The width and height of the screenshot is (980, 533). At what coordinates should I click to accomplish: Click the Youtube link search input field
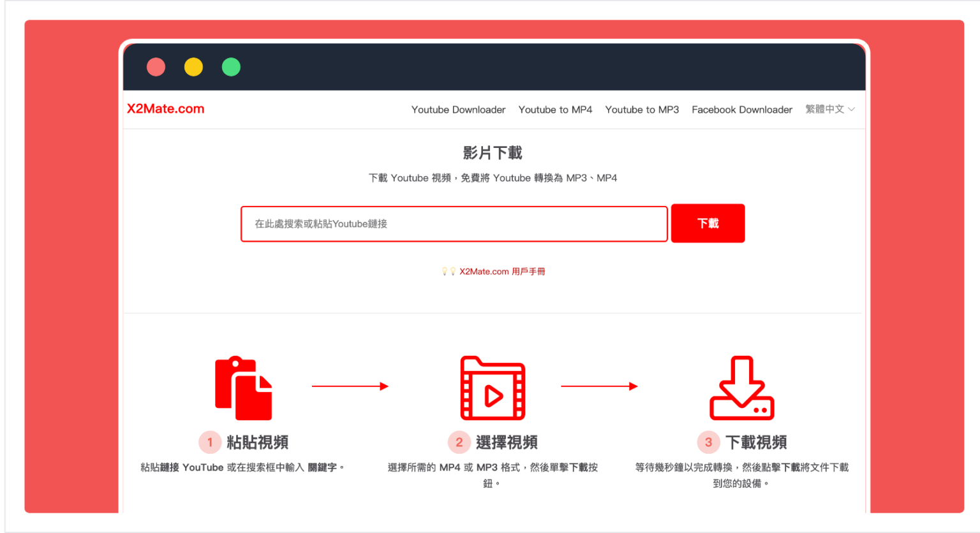point(454,224)
